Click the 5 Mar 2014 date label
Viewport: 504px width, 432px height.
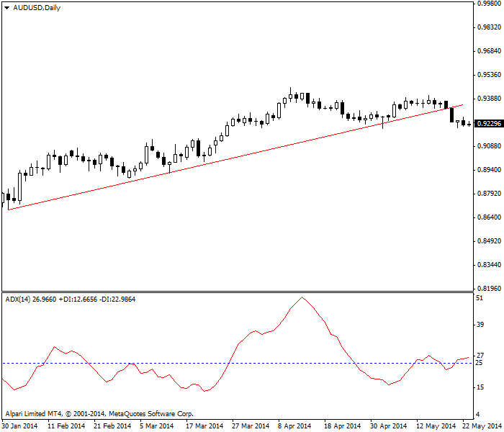tap(156, 426)
